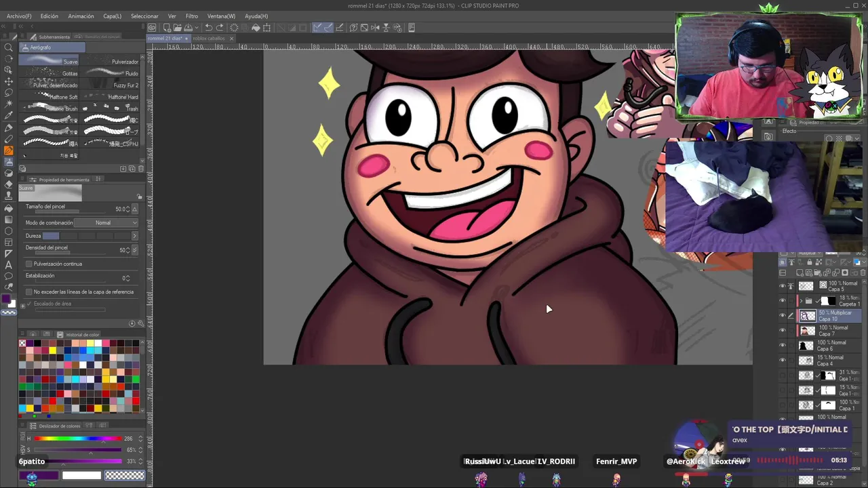Select the Text tool

click(x=9, y=265)
